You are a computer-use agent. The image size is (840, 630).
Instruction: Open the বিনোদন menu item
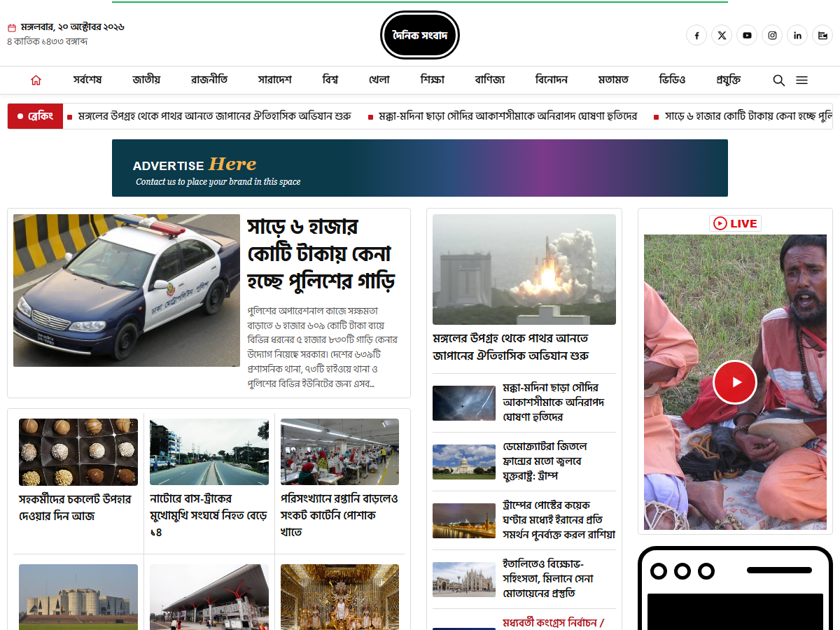tap(552, 80)
